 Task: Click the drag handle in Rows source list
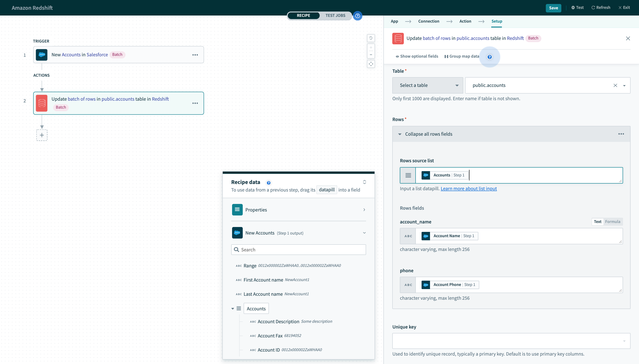point(408,175)
